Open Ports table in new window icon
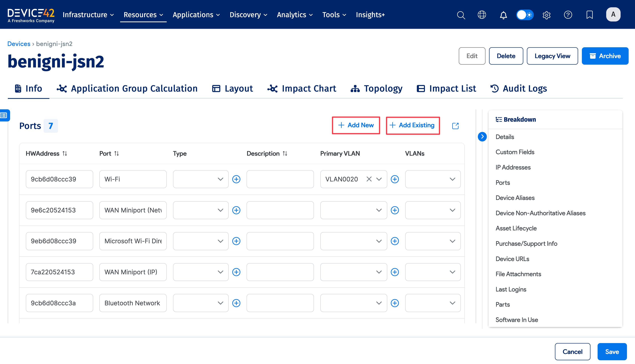The height and width of the screenshot is (364, 635). click(455, 126)
